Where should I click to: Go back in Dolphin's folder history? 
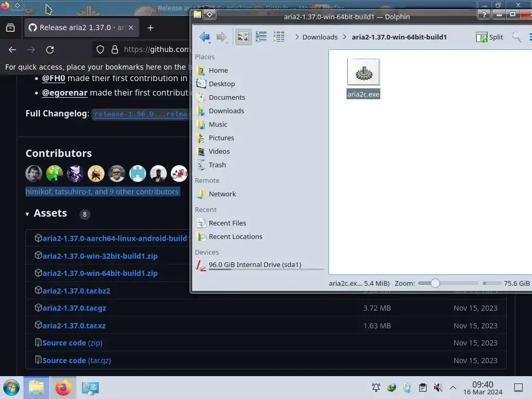click(204, 37)
